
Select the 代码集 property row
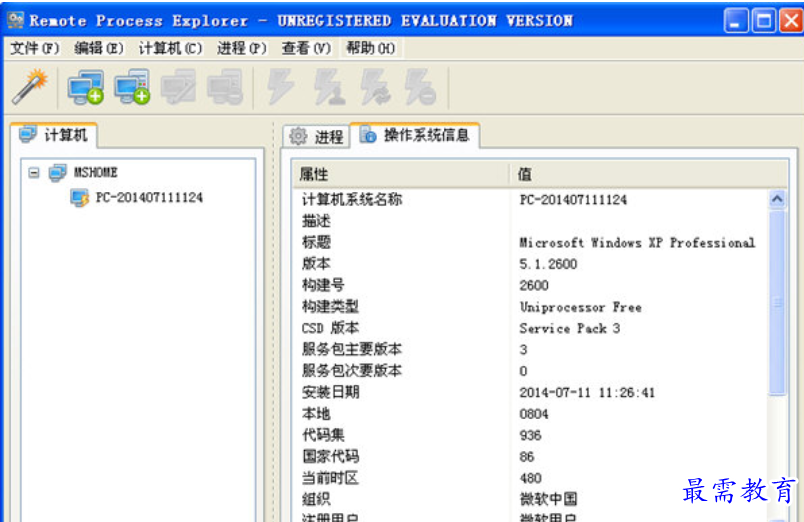530,435
